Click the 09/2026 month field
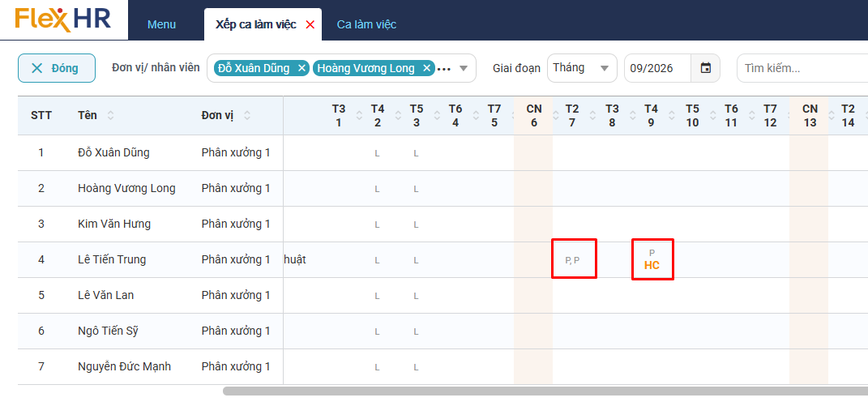Viewport: 868px width, 419px height. tap(657, 68)
